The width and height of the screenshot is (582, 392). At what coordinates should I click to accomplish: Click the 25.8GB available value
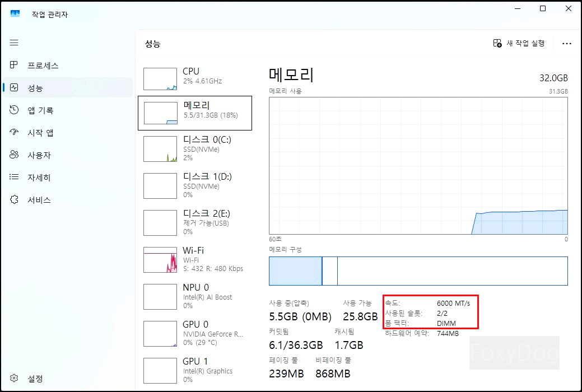click(x=360, y=316)
